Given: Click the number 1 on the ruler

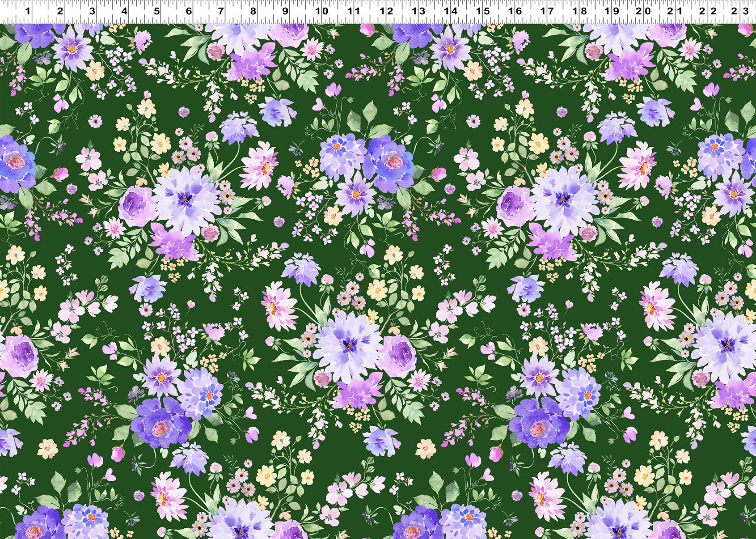Looking at the screenshot, I should (28, 12).
